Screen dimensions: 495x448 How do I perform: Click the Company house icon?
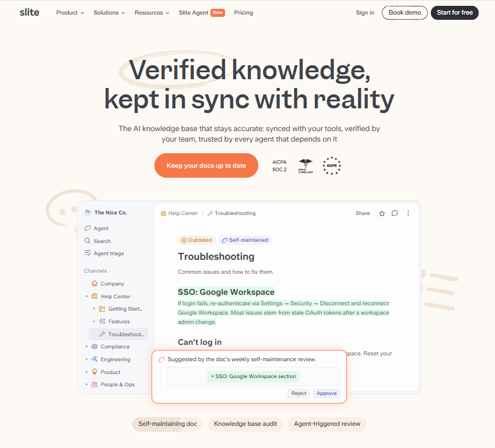(94, 283)
